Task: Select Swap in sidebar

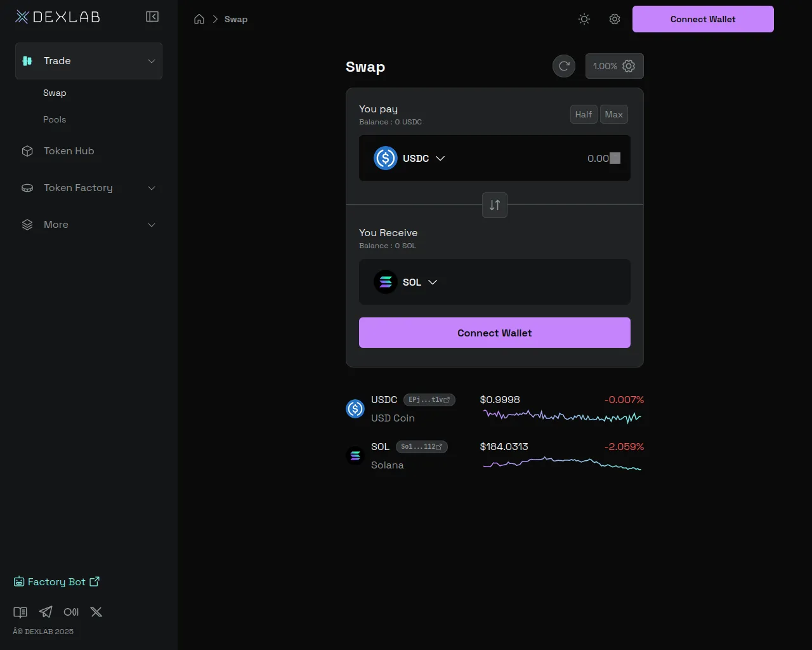Action: coord(55,93)
